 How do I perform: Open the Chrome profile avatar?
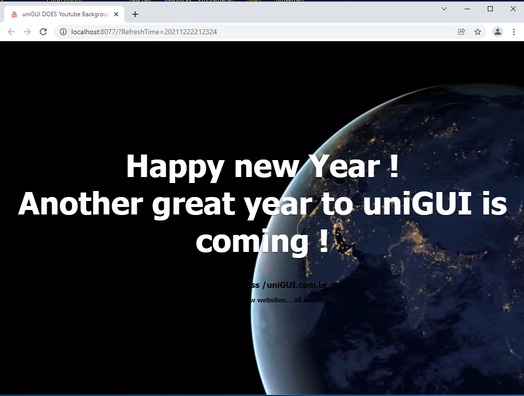(498, 32)
